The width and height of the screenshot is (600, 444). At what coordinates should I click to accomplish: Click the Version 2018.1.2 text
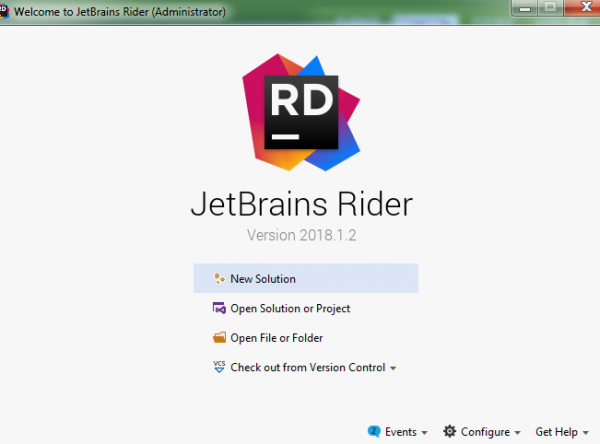(302, 235)
